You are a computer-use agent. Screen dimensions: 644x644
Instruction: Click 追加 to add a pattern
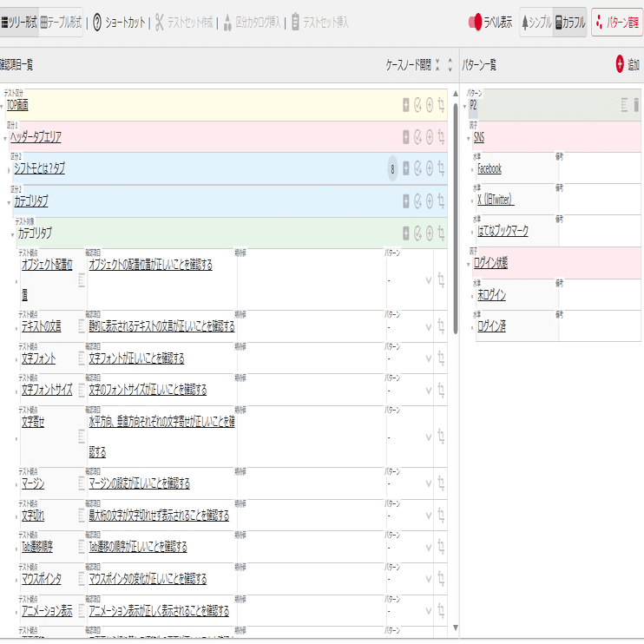pyautogui.click(x=628, y=64)
